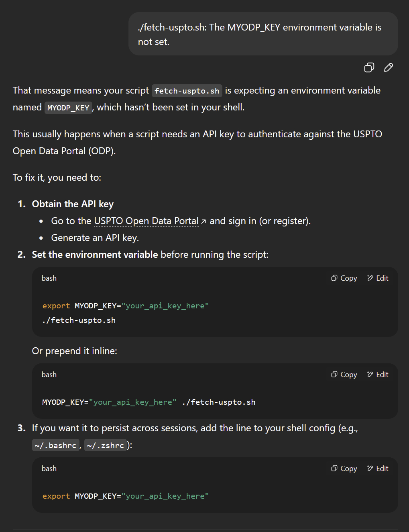Image resolution: width=409 pixels, height=532 pixels.
Task: Edit the first bash code block
Action: (378, 278)
